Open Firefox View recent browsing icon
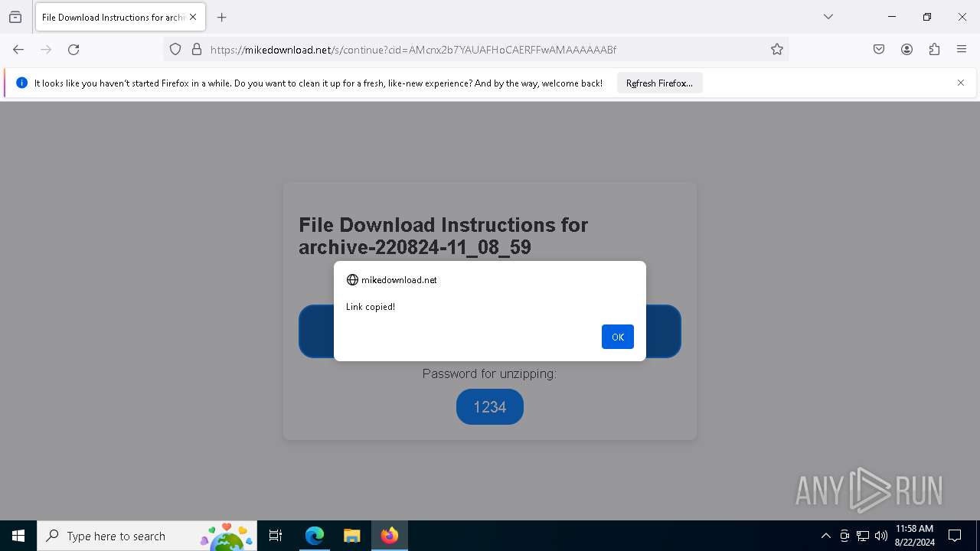 tap(15, 17)
